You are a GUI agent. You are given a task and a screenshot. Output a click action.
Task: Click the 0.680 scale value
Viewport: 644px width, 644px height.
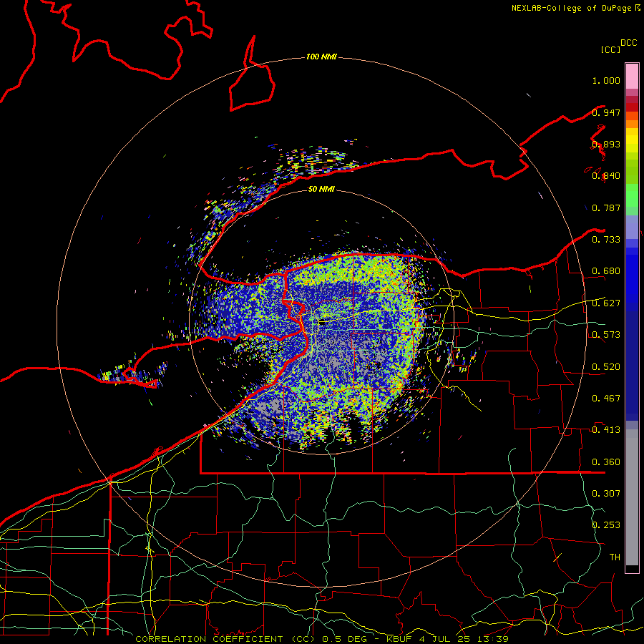pyautogui.click(x=606, y=271)
